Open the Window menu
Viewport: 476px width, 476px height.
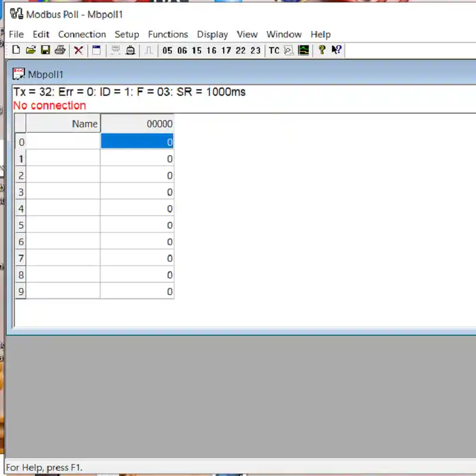(x=284, y=35)
